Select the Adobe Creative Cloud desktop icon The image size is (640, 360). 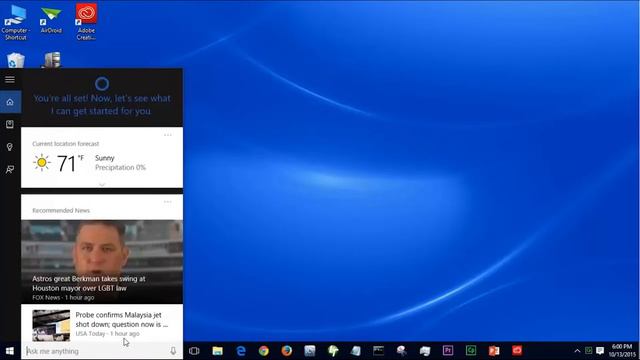tap(86, 21)
